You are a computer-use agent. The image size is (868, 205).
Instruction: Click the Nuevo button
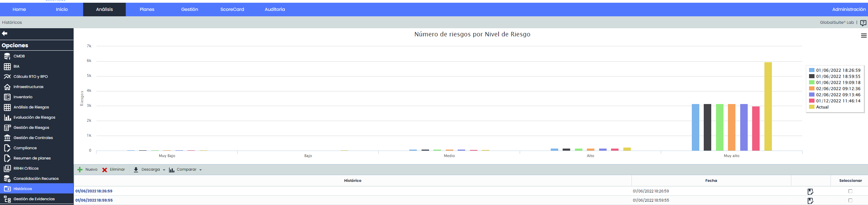[x=88, y=170]
